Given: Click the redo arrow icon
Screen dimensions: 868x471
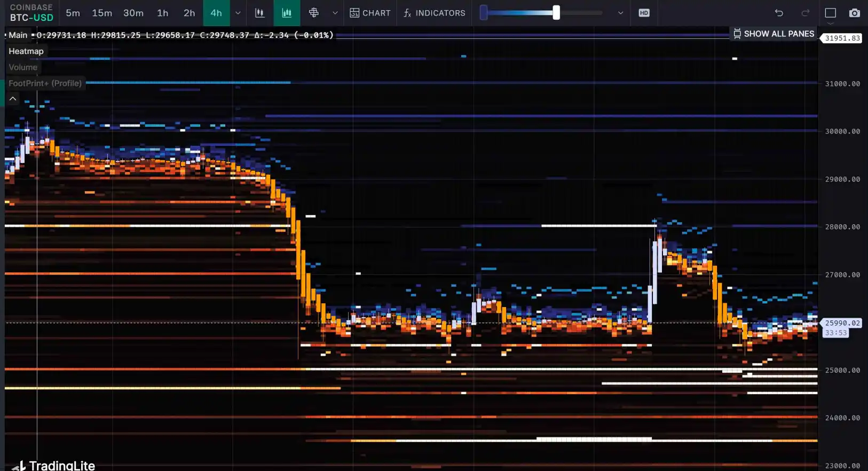Looking at the screenshot, I should tap(806, 13).
